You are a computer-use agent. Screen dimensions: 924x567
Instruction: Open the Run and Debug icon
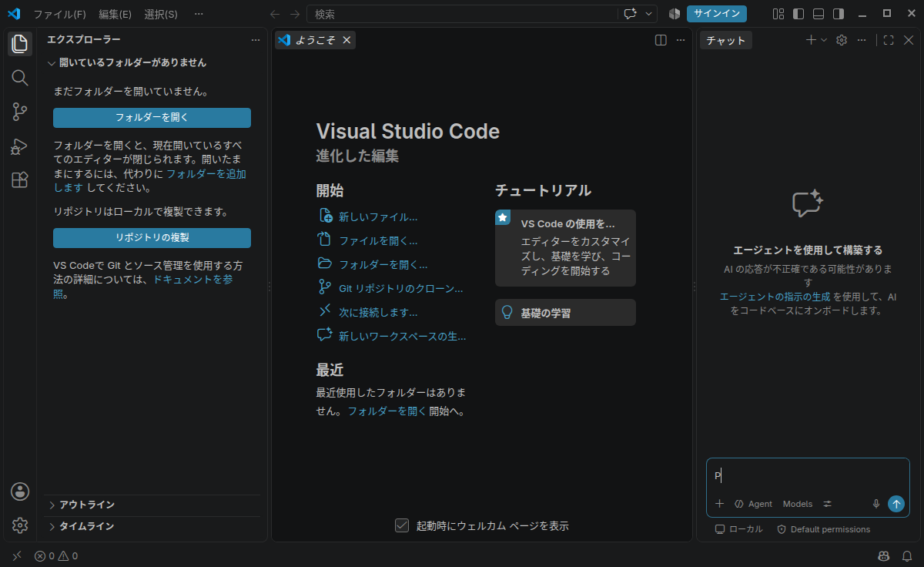click(20, 146)
